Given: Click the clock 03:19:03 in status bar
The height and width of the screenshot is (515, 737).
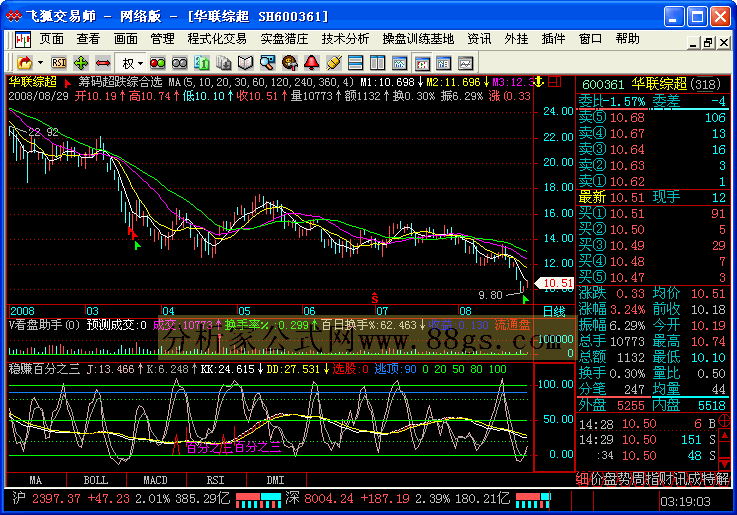Looking at the screenshot, I should coord(686,501).
